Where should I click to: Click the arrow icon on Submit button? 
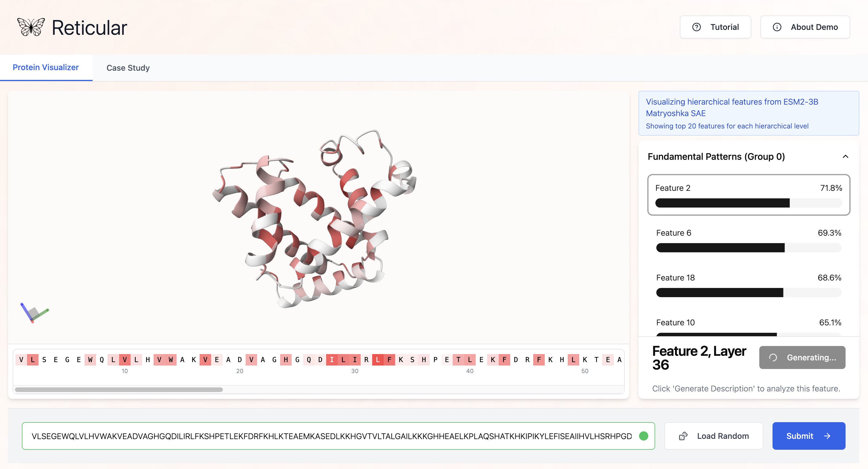point(827,436)
